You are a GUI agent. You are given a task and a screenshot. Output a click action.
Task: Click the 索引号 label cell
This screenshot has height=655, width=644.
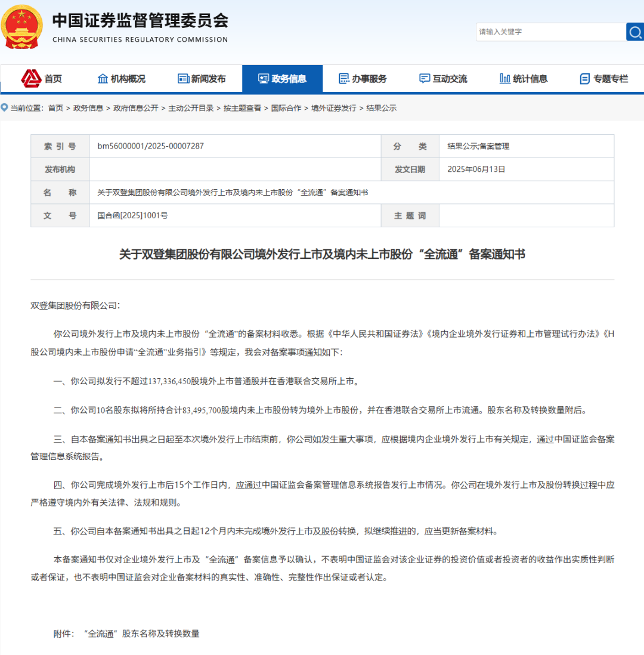pyautogui.click(x=60, y=146)
